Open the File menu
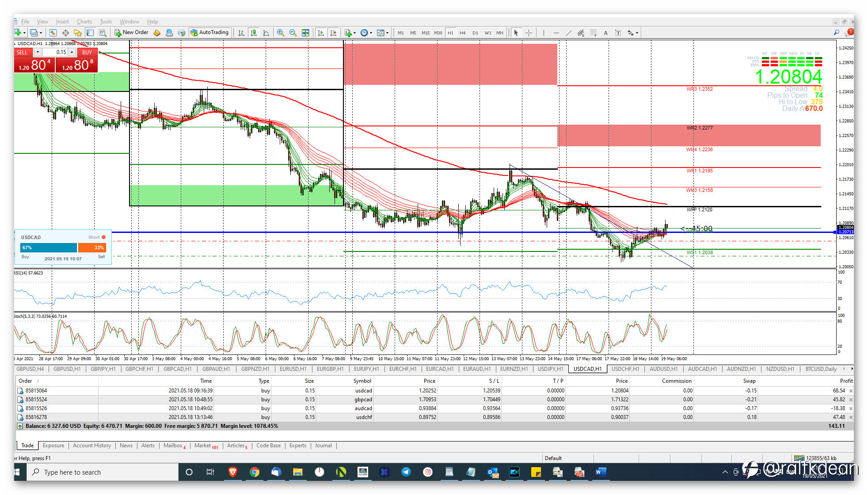Screen dimensions: 868x495 (x=25, y=22)
